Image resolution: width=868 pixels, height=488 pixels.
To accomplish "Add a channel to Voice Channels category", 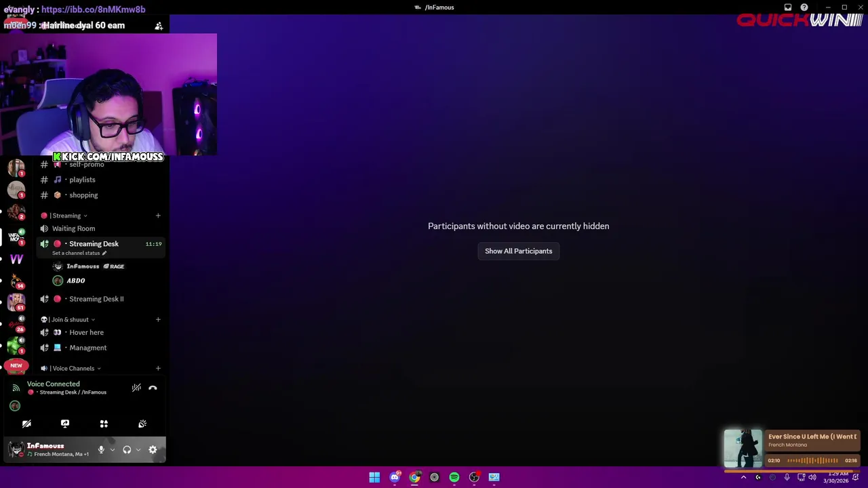I will click(x=158, y=369).
